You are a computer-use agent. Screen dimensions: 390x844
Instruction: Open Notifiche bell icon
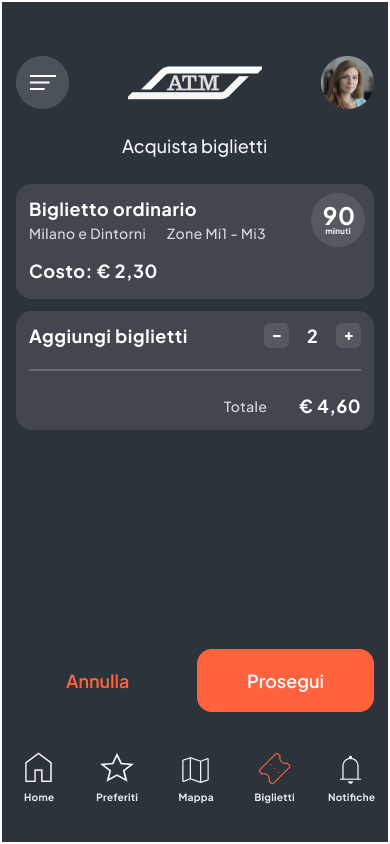351,769
